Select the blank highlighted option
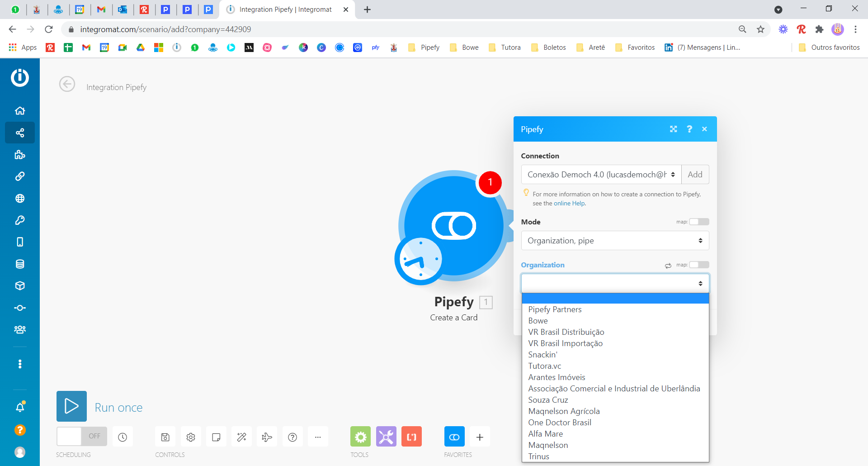 pos(615,298)
